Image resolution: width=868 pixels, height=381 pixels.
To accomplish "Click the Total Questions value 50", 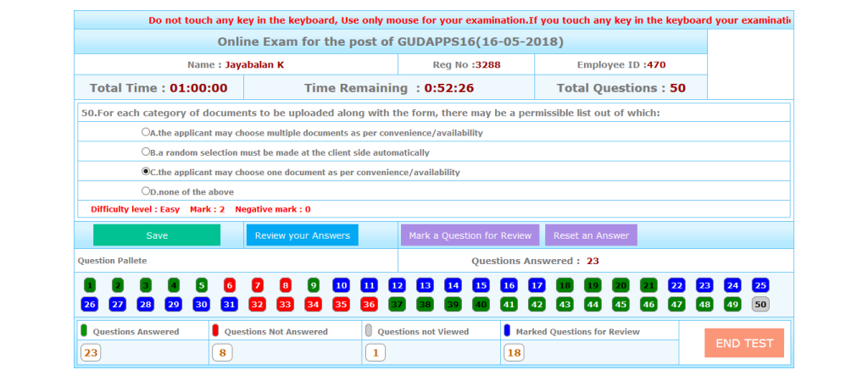I will click(677, 88).
